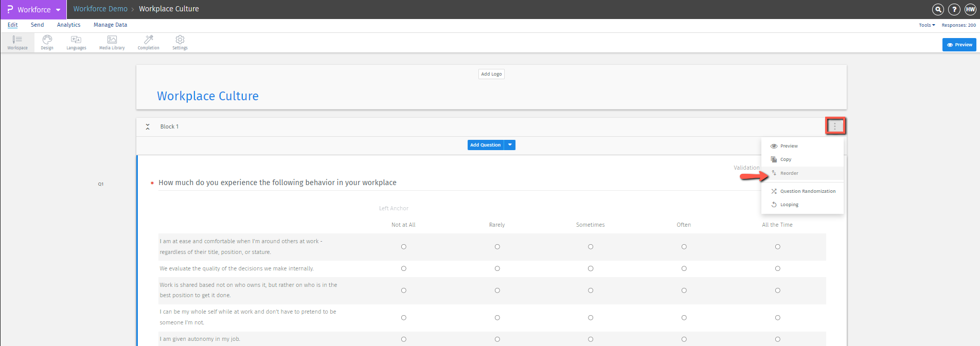Viewport: 980px width, 346px height.
Task: Switch to the Analytics tab
Action: pyautogui.click(x=68, y=25)
